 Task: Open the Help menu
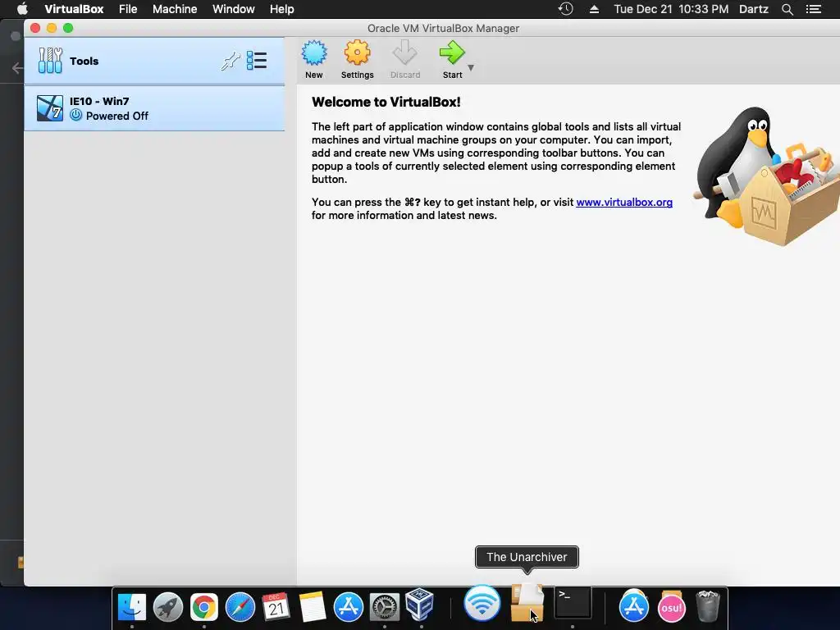[x=282, y=9]
